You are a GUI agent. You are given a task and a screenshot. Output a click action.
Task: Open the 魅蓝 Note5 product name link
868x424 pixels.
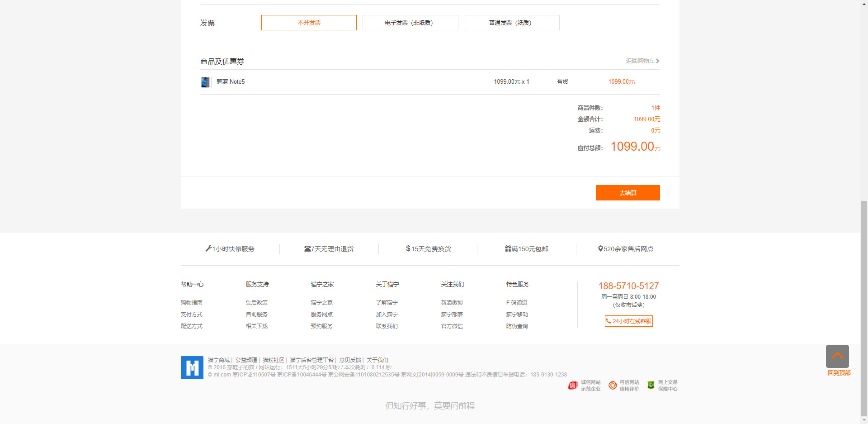(231, 82)
